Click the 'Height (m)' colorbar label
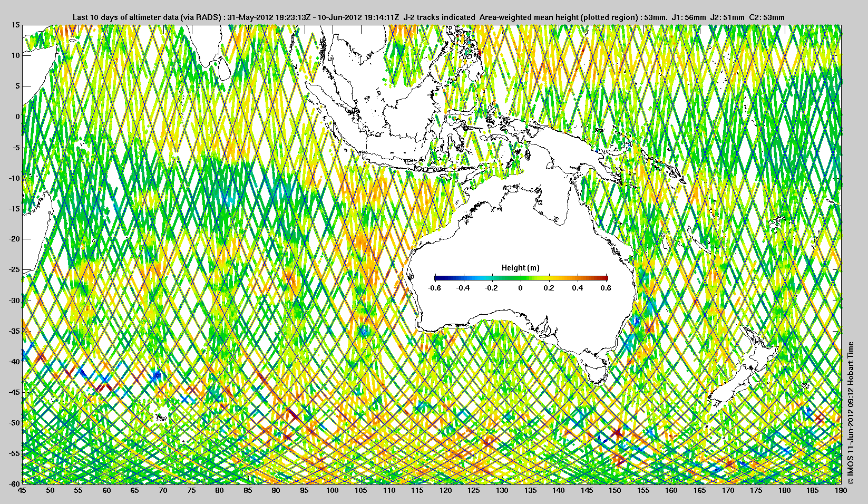This screenshot has height=504, width=868. [x=521, y=268]
